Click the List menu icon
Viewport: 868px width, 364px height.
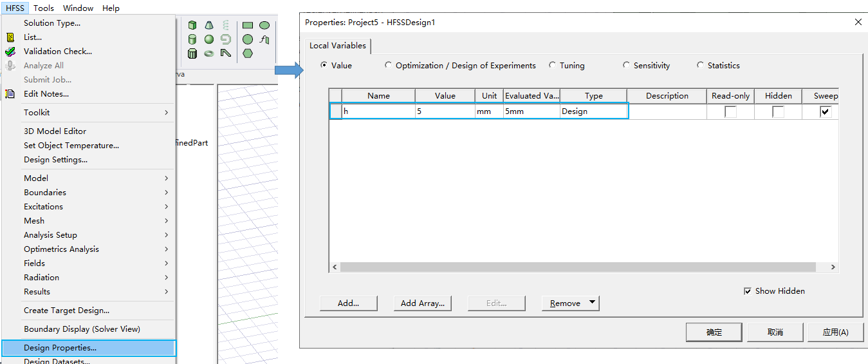pos(10,37)
